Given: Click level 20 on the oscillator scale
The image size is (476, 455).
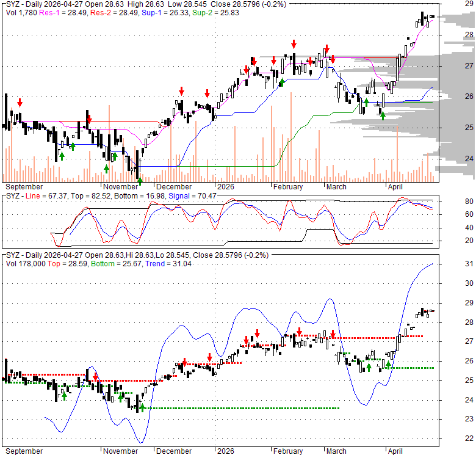Looking at the screenshot, I should point(469,241).
